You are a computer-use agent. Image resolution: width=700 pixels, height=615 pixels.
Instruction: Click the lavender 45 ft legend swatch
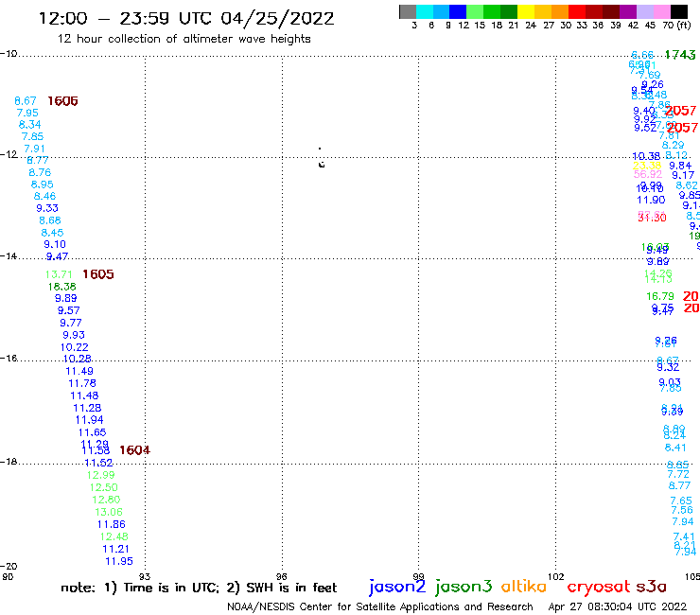tap(644, 11)
